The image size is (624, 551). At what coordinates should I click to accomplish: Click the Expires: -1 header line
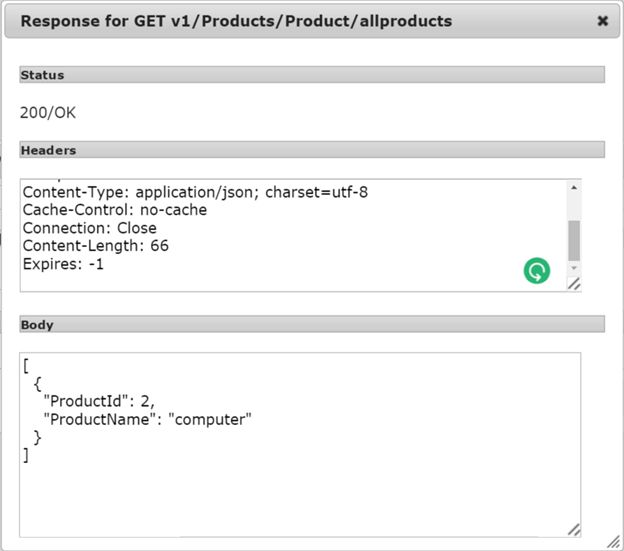click(63, 264)
